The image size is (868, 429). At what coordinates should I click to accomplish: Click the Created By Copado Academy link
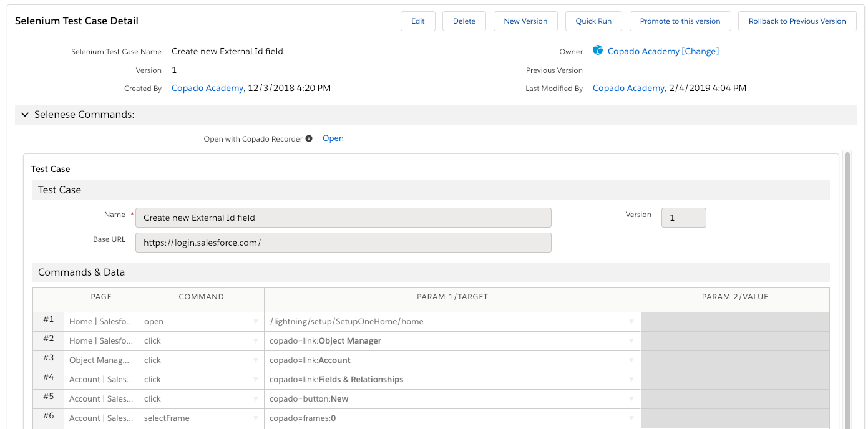[x=207, y=88]
